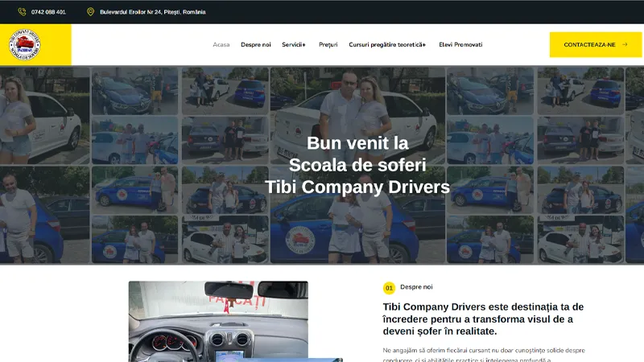The image size is (644, 362).
Task: Click the Tibi Company Drivers about heading
Action: tap(483, 319)
